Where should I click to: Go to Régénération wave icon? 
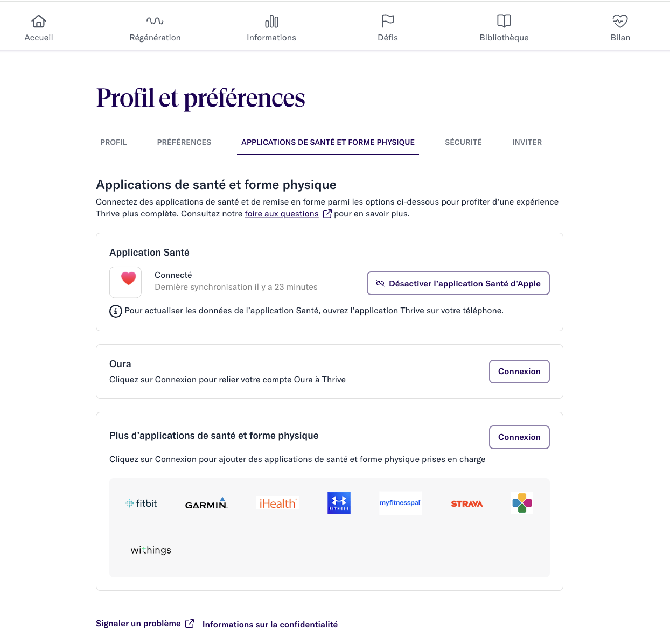155,21
